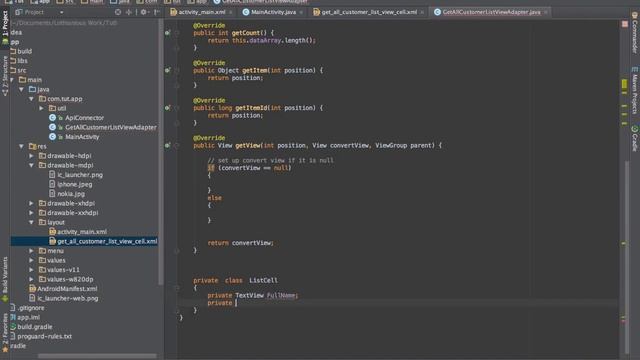Click the Project panel horizontal scrollbar
640x360 pixels.
tap(98, 356)
